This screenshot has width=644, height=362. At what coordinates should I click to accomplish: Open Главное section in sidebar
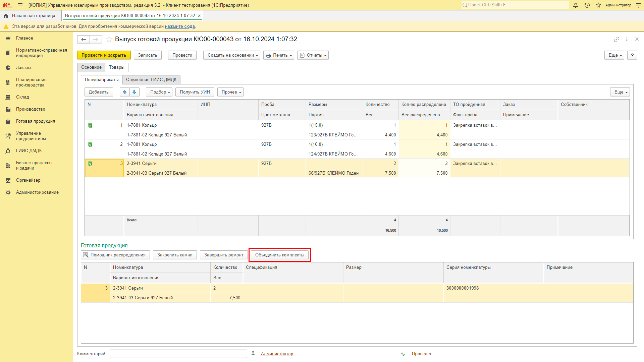pos(24,38)
